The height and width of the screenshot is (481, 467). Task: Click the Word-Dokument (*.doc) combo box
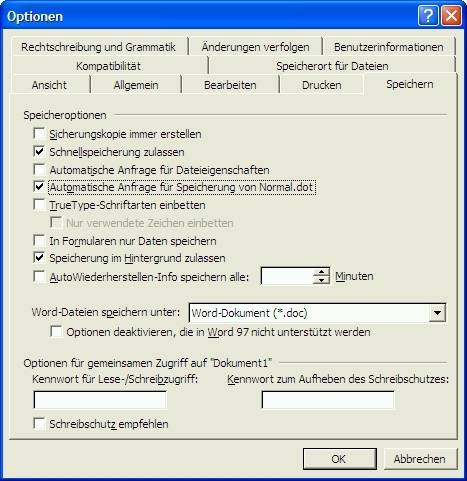pyautogui.click(x=317, y=313)
